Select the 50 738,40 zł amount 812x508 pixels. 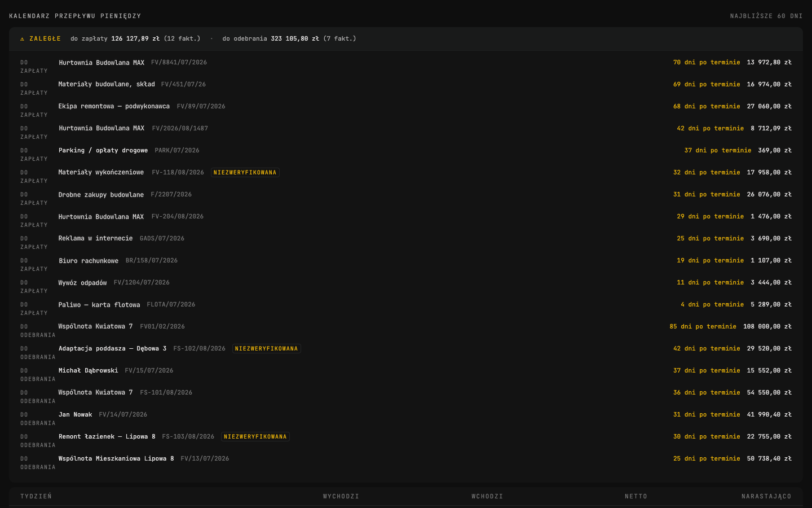tap(769, 459)
